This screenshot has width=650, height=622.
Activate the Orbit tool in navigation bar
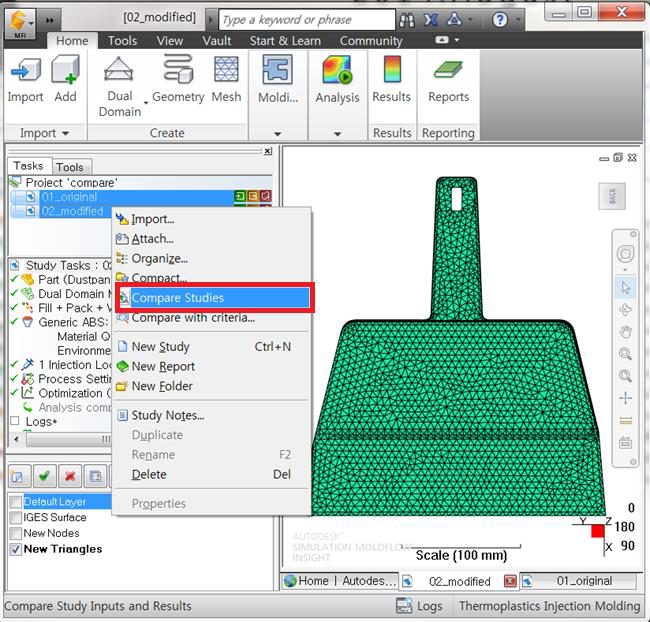625,310
